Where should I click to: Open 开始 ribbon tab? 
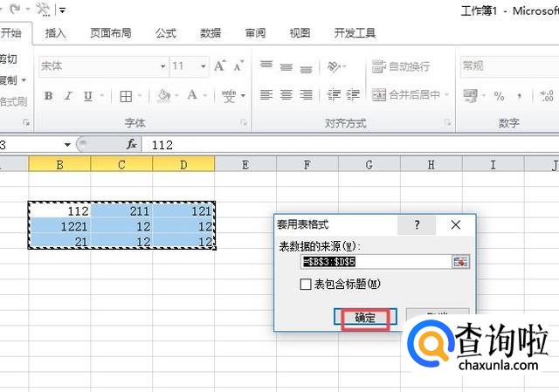click(x=11, y=33)
